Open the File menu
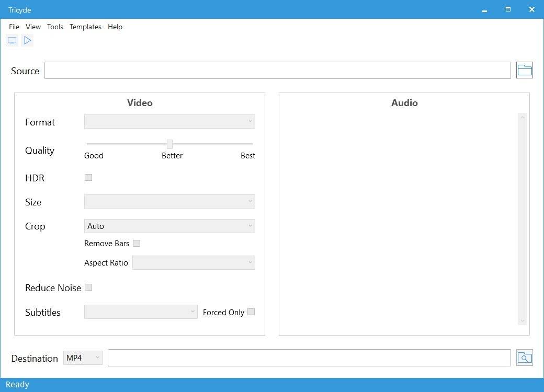This screenshot has width=544, height=392. 14,27
